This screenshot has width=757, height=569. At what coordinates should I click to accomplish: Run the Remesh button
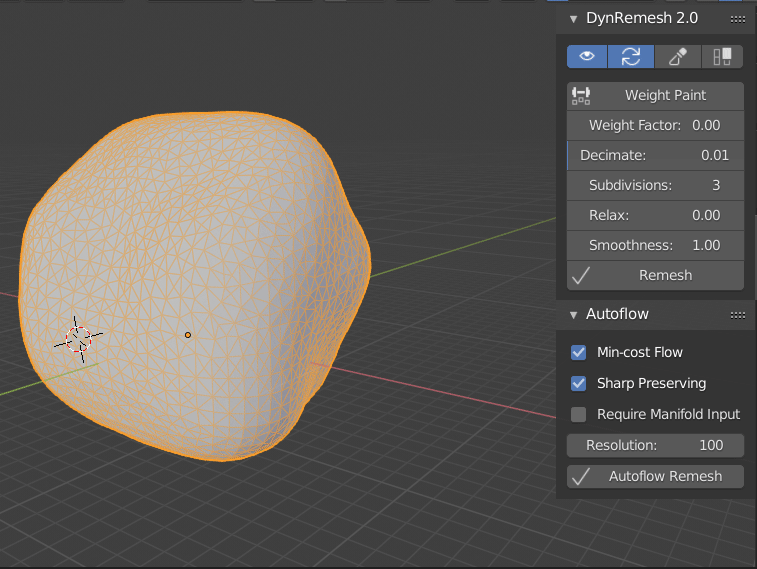tap(655, 276)
